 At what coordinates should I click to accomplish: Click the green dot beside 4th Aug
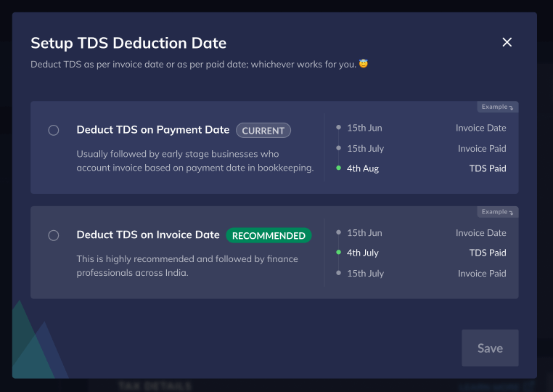tap(338, 168)
